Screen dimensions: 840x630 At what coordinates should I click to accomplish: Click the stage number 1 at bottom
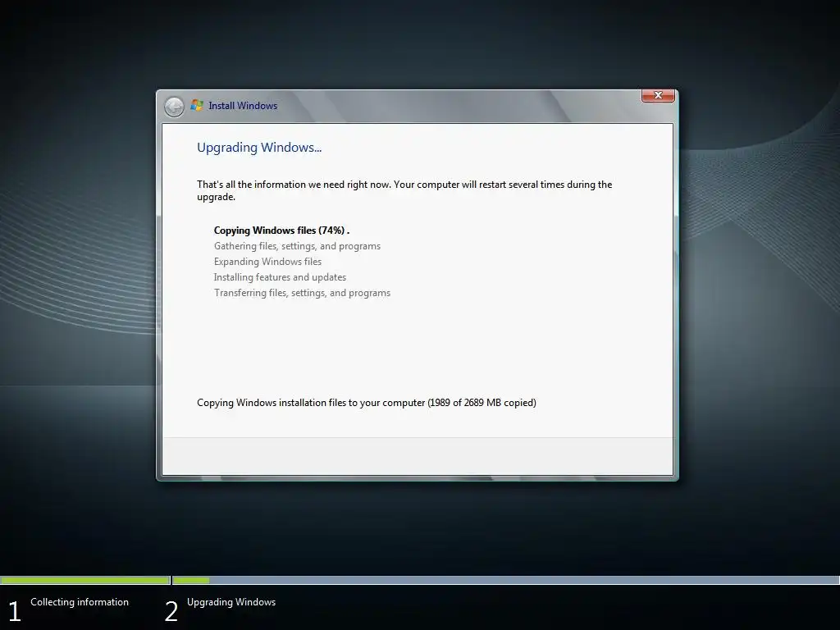[15, 611]
